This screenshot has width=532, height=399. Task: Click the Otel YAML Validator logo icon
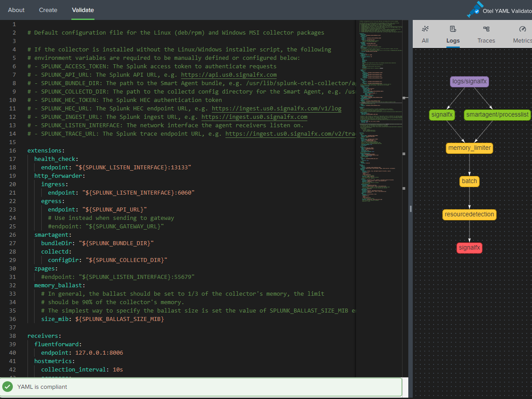point(475,9)
